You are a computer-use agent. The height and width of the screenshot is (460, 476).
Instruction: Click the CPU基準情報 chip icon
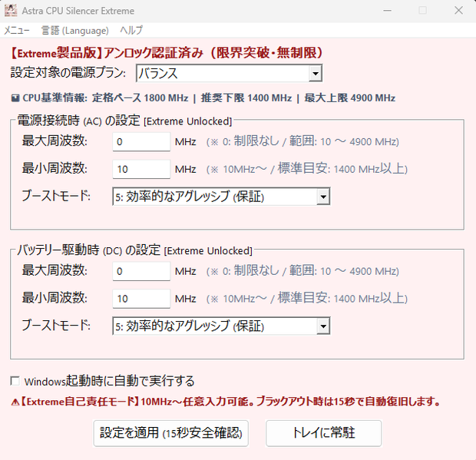point(15,98)
